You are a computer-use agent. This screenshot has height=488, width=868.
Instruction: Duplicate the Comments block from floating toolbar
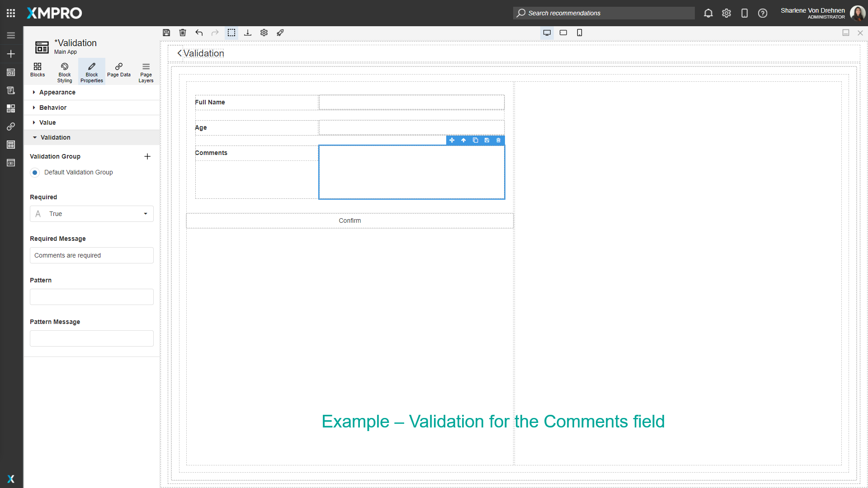click(475, 141)
